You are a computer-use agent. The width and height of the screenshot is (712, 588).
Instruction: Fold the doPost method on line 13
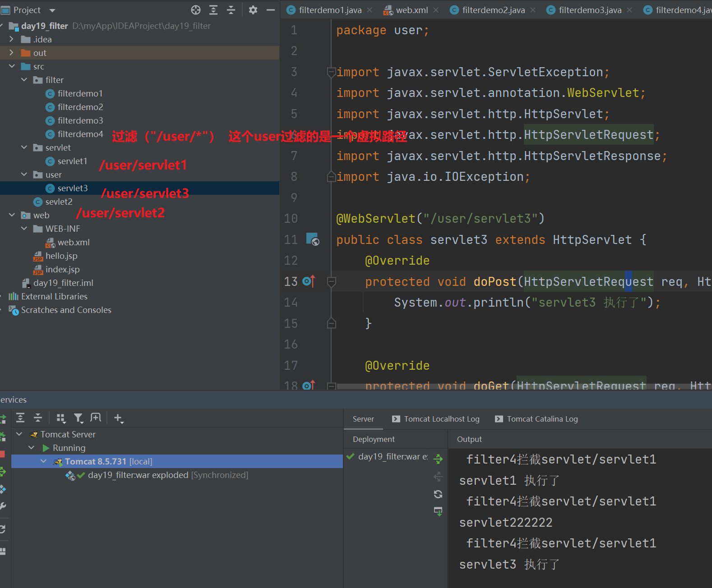331,281
